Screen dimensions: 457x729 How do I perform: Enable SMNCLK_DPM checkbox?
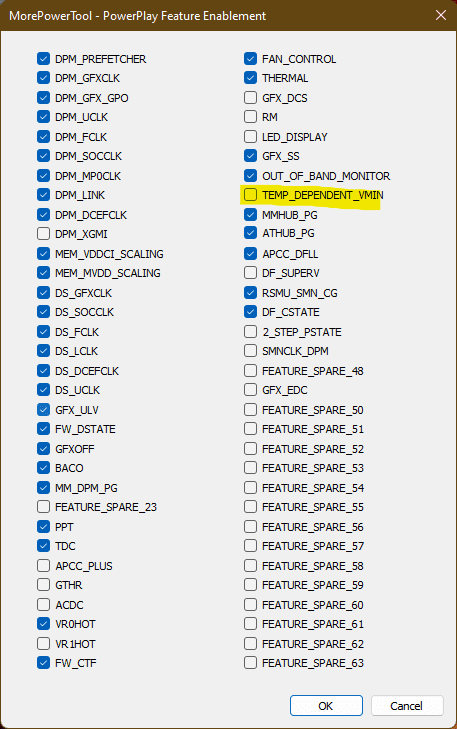[x=250, y=351]
